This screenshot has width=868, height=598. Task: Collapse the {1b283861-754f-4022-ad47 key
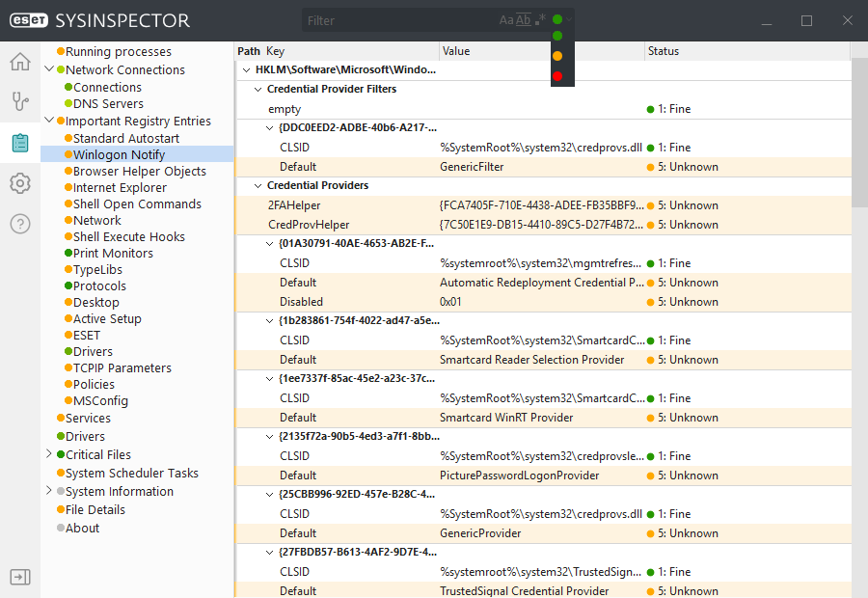point(270,320)
